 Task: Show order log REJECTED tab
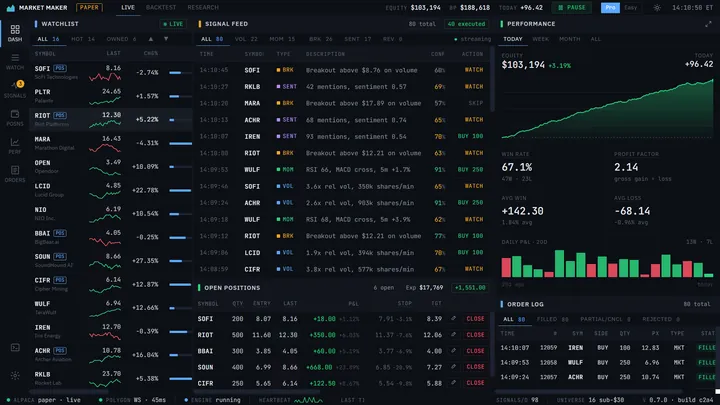click(660, 319)
